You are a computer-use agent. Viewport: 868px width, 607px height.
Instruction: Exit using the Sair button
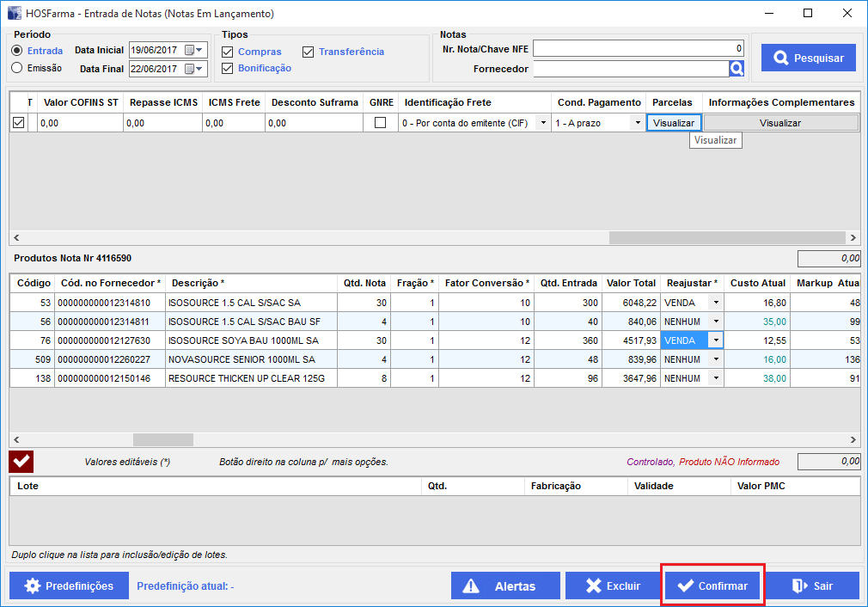tap(812, 586)
